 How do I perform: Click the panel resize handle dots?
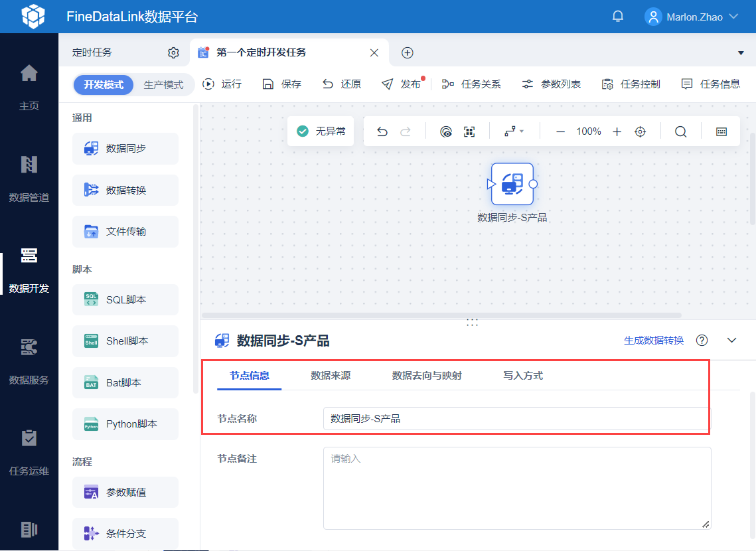pos(472,323)
